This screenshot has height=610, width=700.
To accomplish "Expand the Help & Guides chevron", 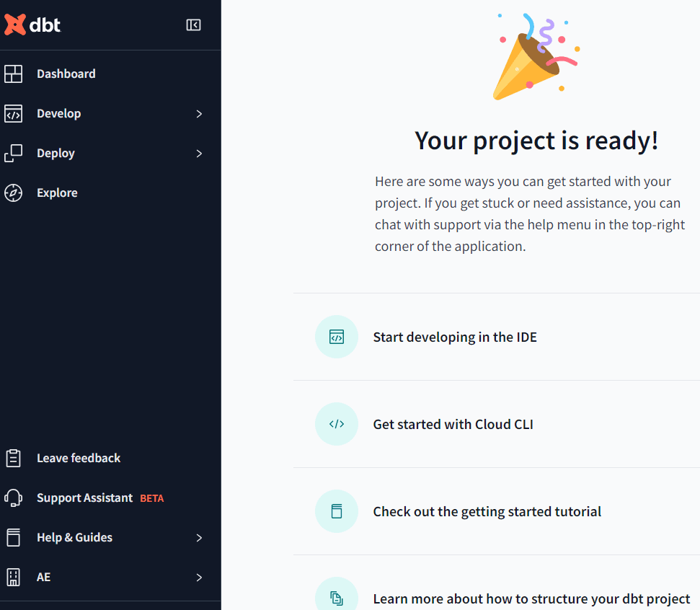I will 199,538.
